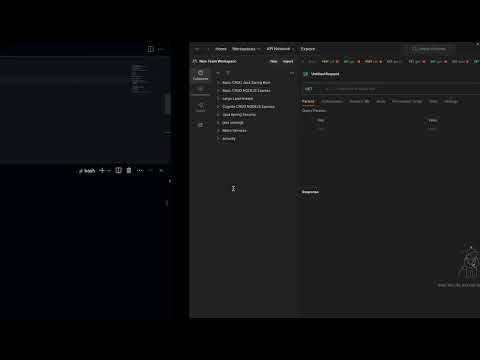Viewport: 480px width, 360px height.
Task: Select the Authorization tab
Action: [x=332, y=101]
